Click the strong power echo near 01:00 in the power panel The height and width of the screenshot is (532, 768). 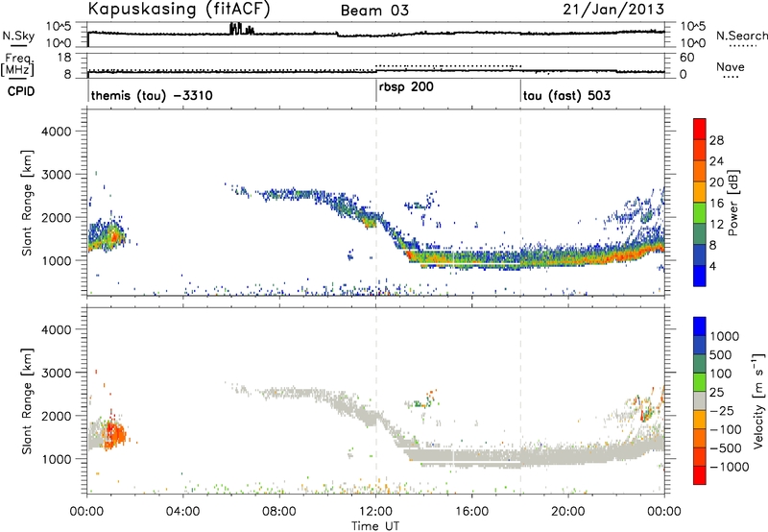[113, 236]
